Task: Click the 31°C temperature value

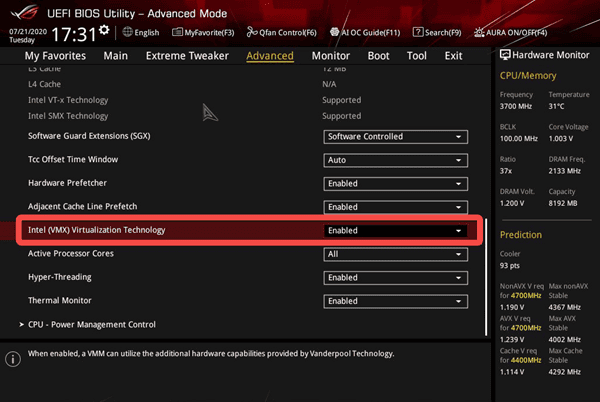Action: point(556,106)
